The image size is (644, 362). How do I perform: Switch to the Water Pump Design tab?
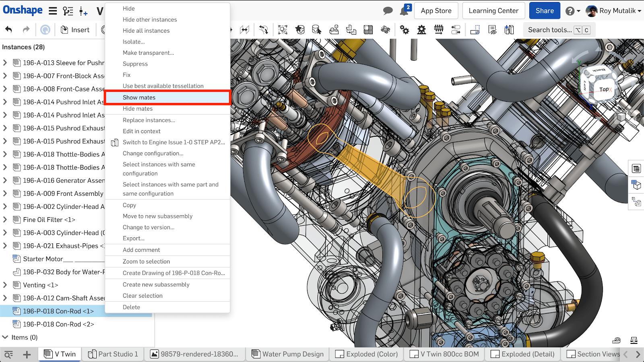coord(287,354)
